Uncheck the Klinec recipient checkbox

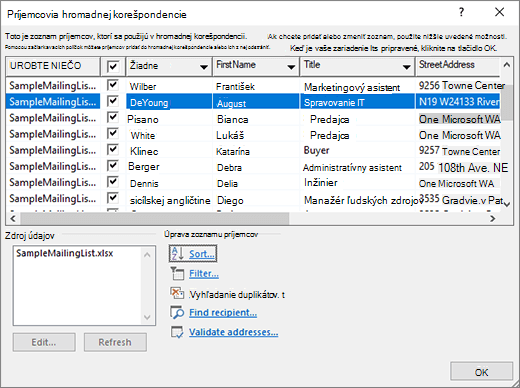pyautogui.click(x=113, y=149)
